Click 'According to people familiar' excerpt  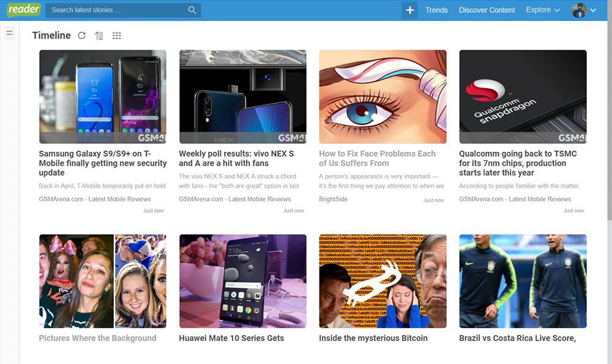(520, 186)
